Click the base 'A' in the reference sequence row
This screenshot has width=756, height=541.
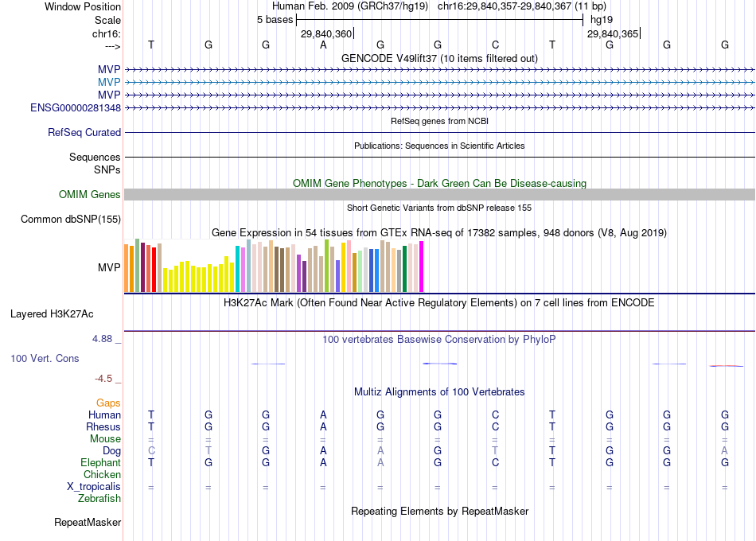coord(323,45)
